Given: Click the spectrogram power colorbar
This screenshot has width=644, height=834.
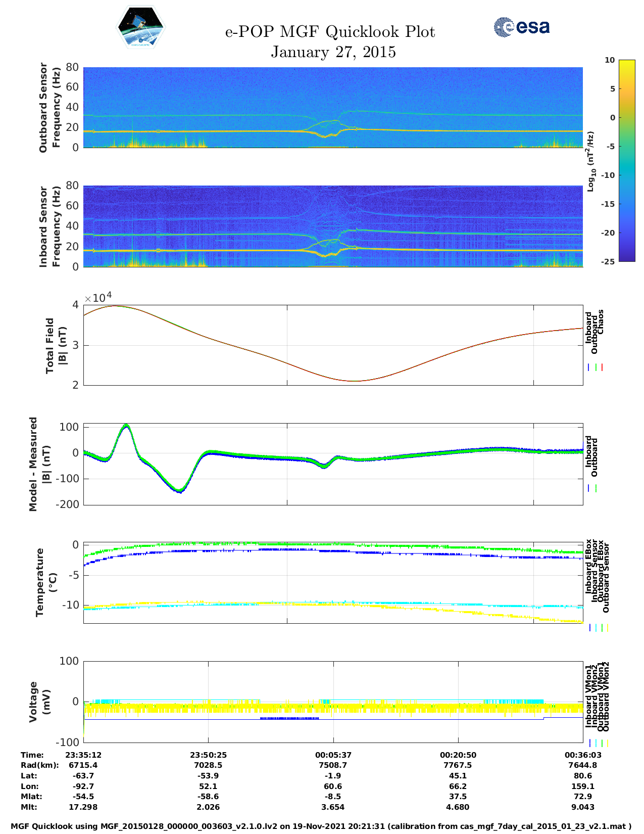Looking at the screenshot, I should (x=612, y=160).
